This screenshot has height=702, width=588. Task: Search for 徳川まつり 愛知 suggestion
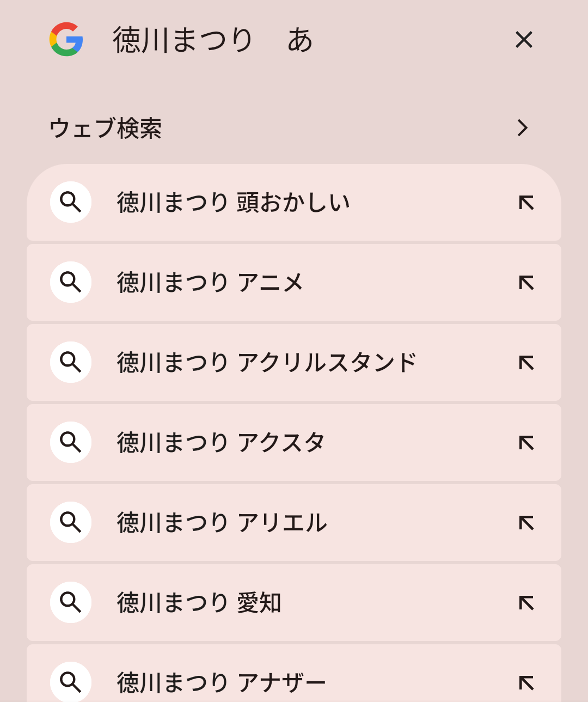pyautogui.click(x=199, y=603)
